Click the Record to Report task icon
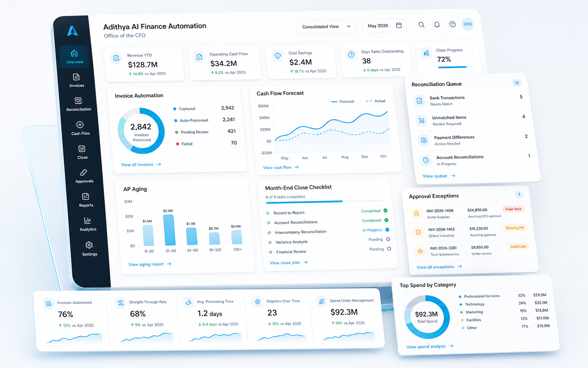Viewport: 588px width, 368px height. click(268, 213)
